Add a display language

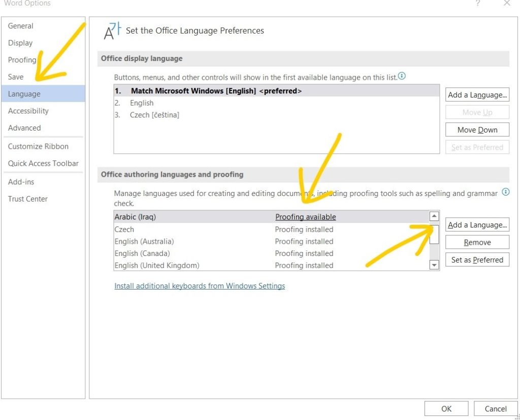(477, 95)
